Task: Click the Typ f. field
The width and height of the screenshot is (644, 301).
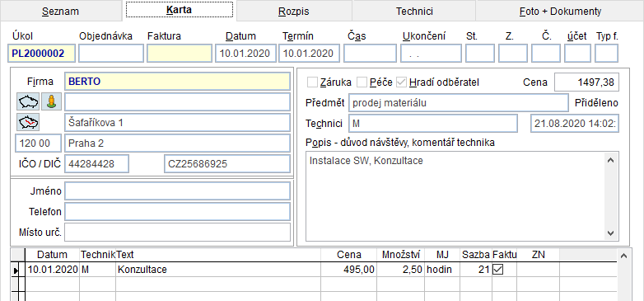Action: click(606, 54)
